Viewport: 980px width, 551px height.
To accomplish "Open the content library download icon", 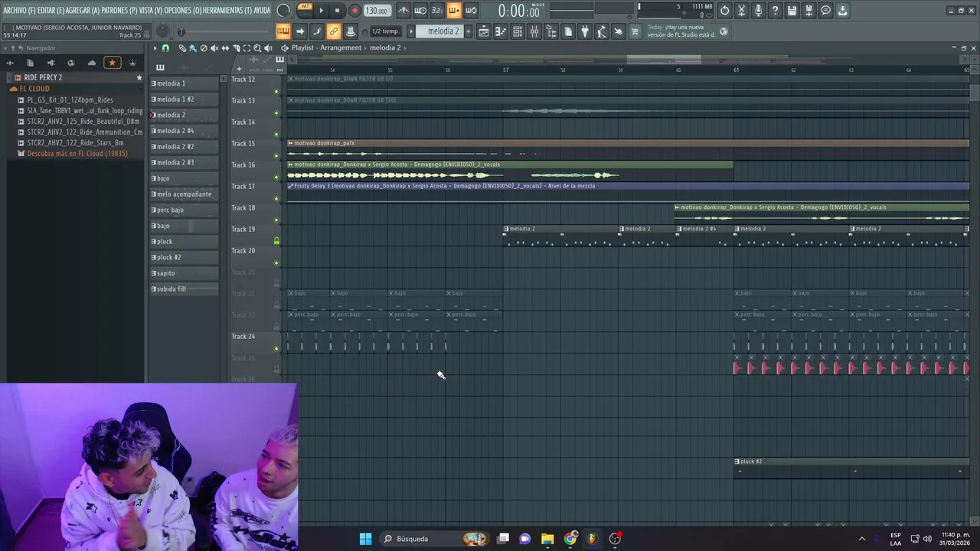I will [842, 10].
